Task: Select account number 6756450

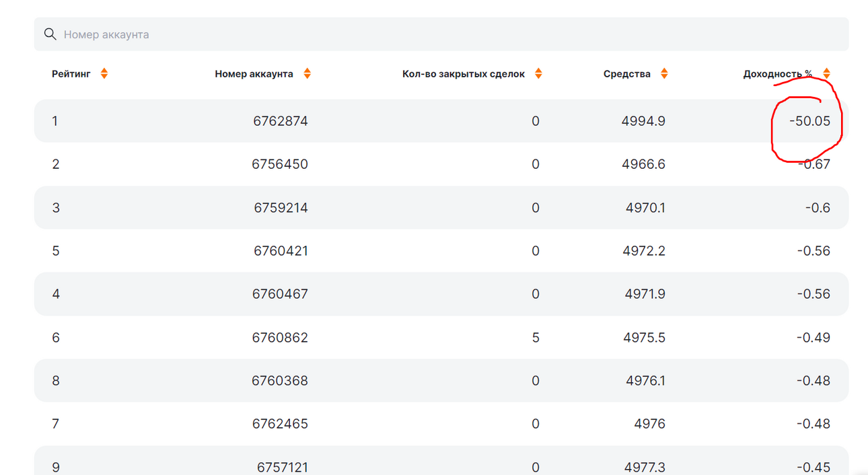Action: [x=281, y=164]
